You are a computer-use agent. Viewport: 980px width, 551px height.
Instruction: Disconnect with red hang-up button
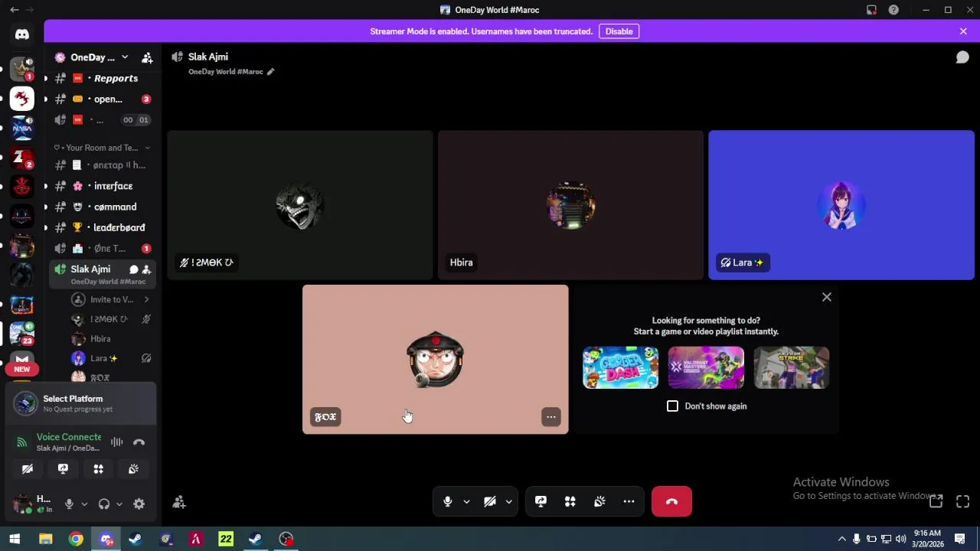pos(671,501)
